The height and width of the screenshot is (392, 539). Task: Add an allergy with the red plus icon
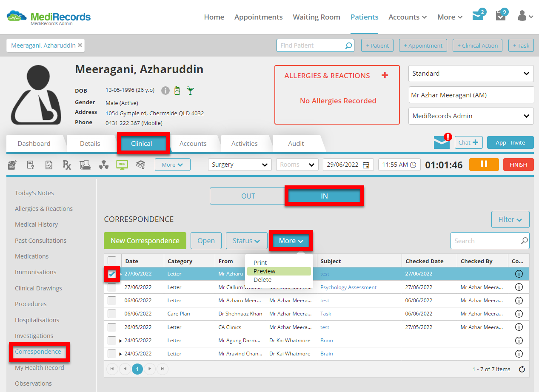pos(385,75)
